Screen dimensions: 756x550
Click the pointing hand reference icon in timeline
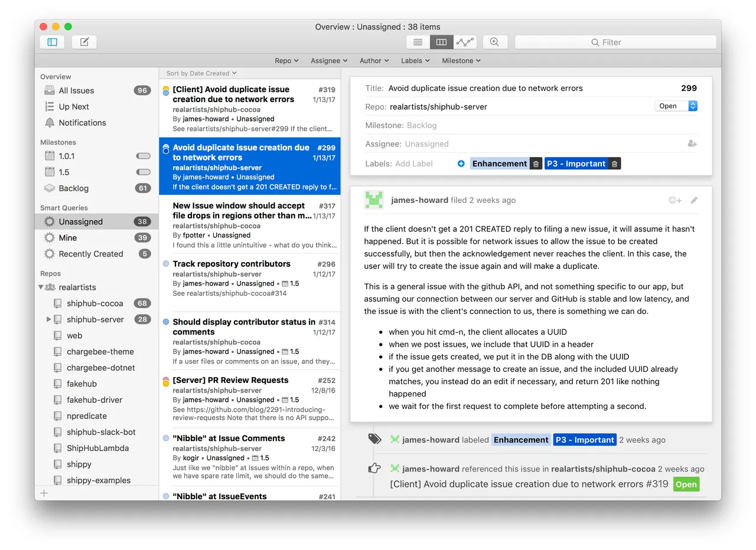374,469
